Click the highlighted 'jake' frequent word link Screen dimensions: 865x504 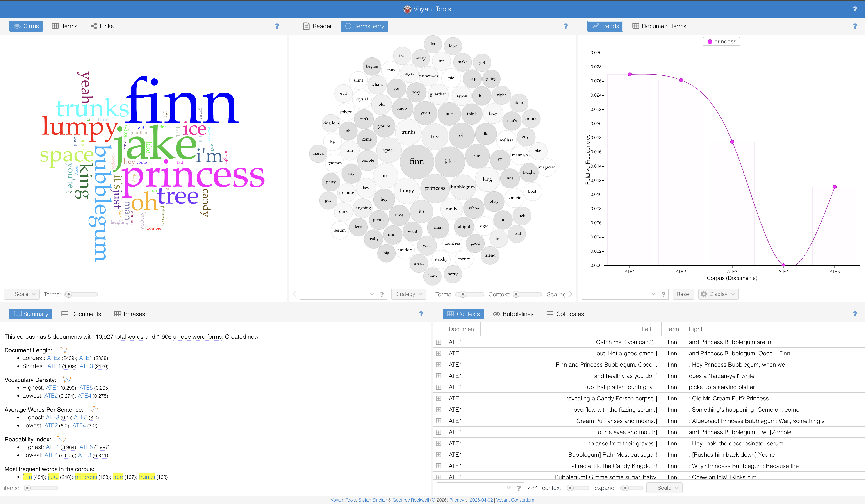click(x=53, y=477)
